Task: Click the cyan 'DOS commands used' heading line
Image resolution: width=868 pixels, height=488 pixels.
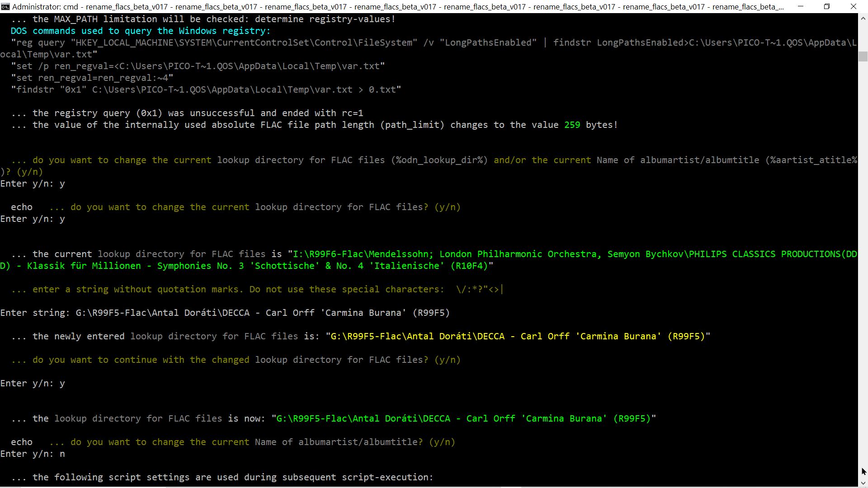Action: pyautogui.click(x=140, y=31)
